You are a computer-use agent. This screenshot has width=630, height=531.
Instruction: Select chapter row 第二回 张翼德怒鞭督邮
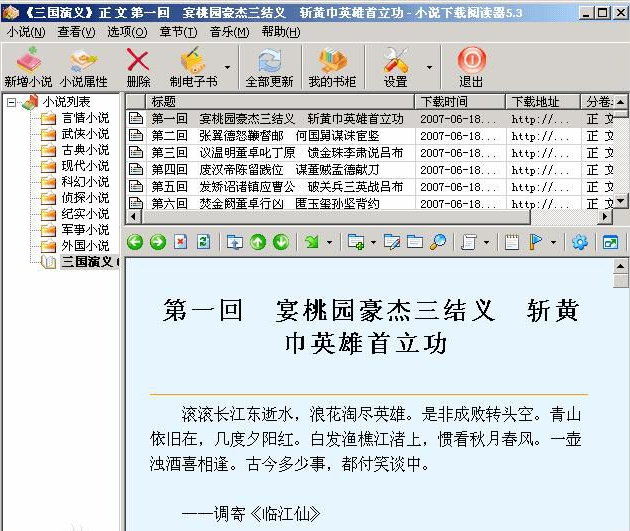click(370, 136)
